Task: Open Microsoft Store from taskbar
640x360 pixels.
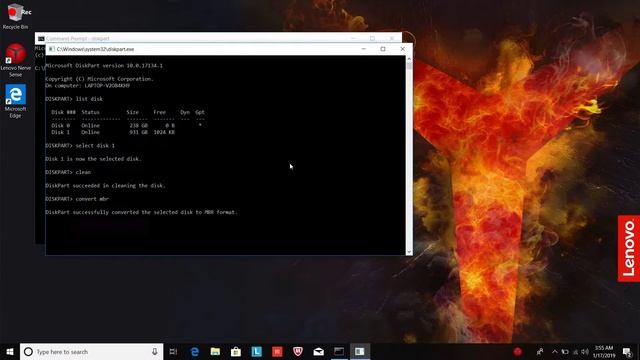Action: point(236,351)
